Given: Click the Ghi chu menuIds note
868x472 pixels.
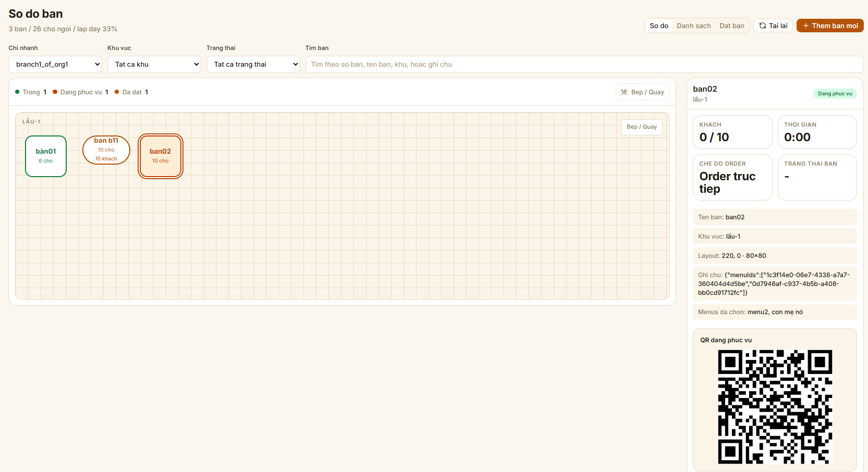Looking at the screenshot, I should (x=775, y=284).
